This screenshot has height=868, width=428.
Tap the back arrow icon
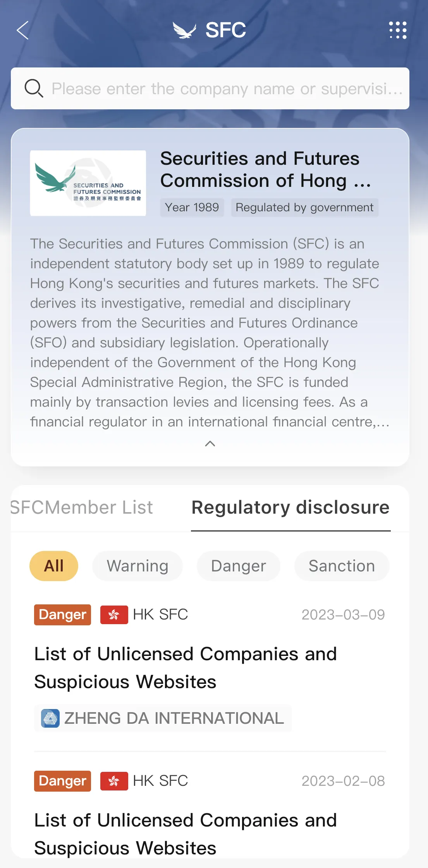click(22, 30)
